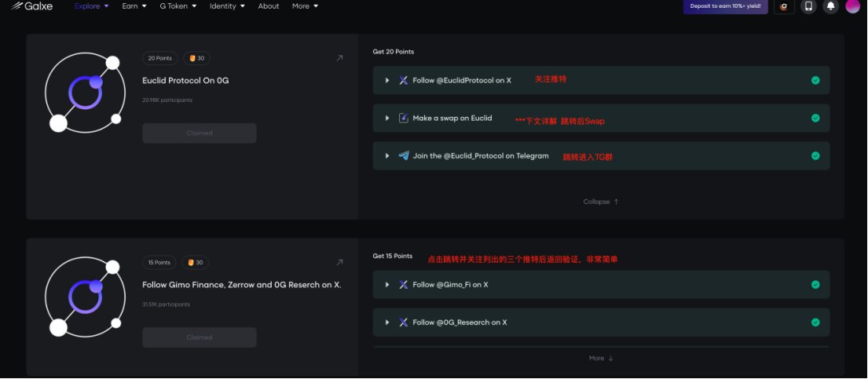Screen dimensions: 868x379
Task: Collapse the Euclid task list
Action: [x=601, y=202]
